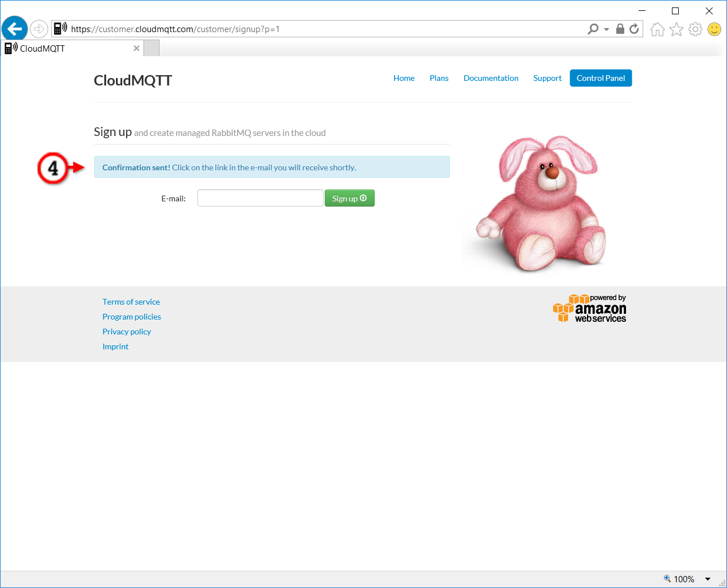The height and width of the screenshot is (588, 727).
Task: Open Privacy policy link
Action: (127, 332)
